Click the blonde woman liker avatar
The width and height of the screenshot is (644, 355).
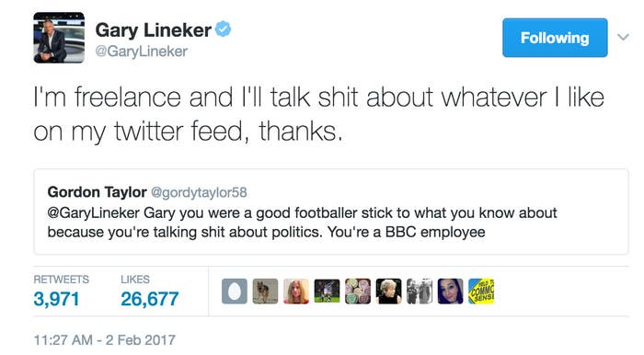296,292
